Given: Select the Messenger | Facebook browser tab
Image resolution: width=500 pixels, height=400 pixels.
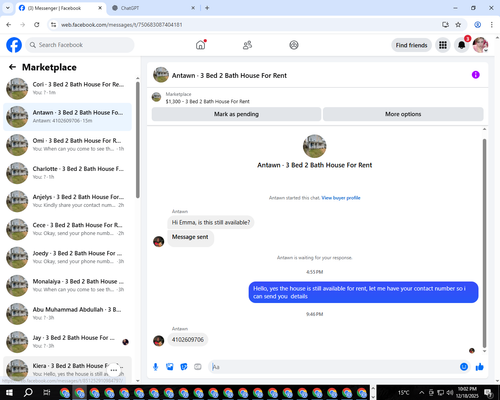Looking at the screenshot, I should pos(61,8).
